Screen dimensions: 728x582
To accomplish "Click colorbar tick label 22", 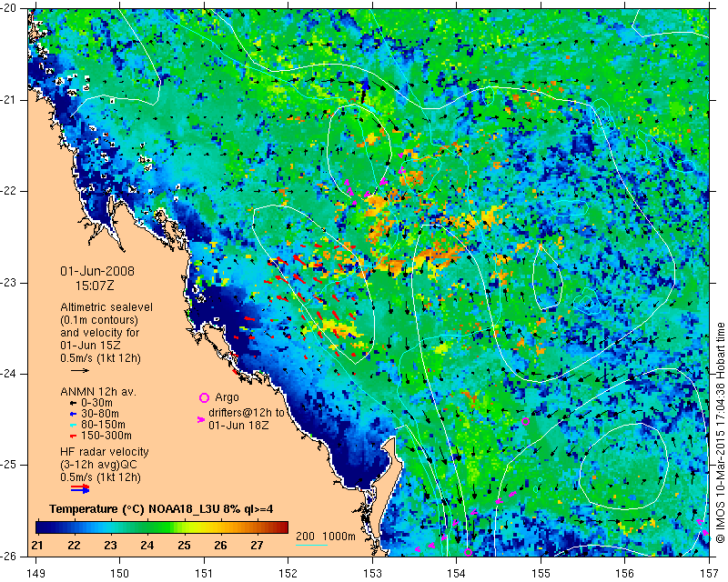I will point(74,546).
